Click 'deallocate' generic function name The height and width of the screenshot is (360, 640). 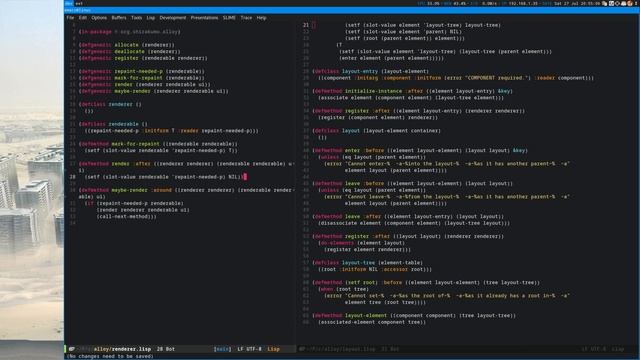pos(129,51)
